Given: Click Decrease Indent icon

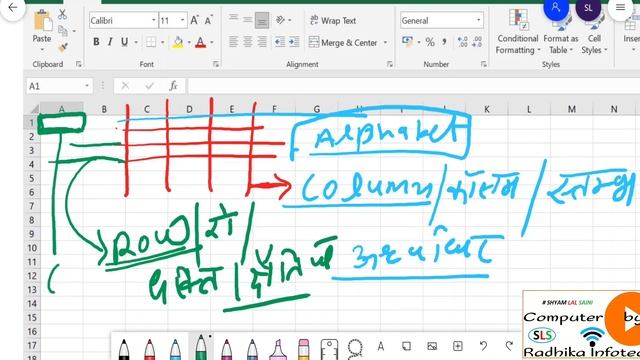Looking at the screenshot, I should tap(280, 42).
